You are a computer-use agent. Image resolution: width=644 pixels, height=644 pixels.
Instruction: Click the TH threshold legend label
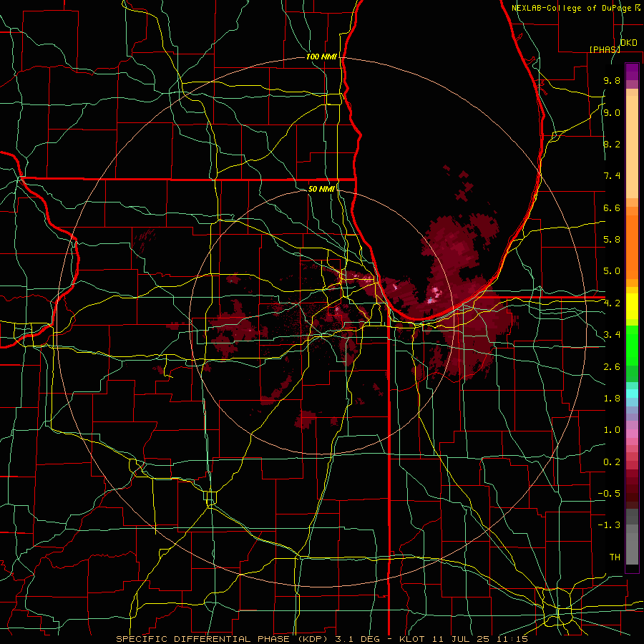pos(615,557)
